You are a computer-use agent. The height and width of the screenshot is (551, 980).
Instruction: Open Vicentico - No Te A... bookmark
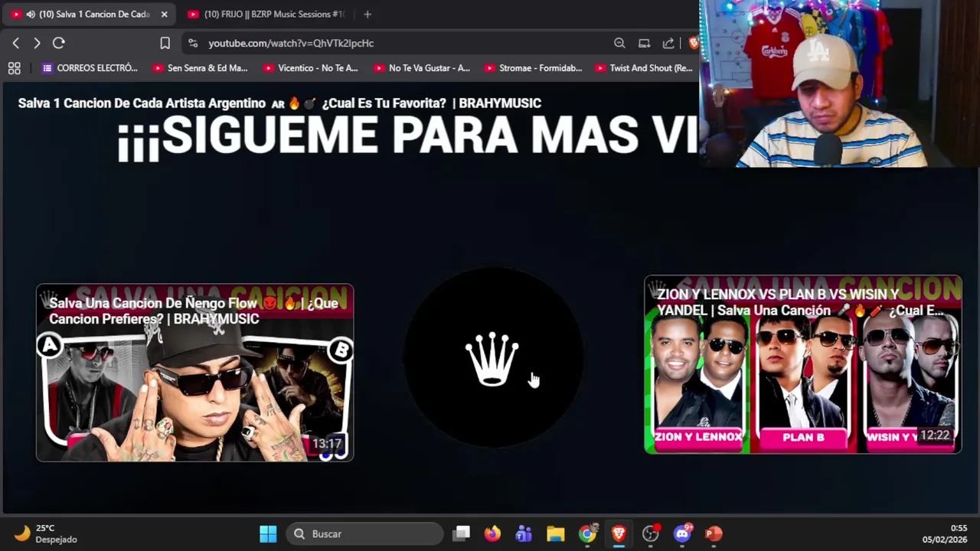(x=311, y=68)
